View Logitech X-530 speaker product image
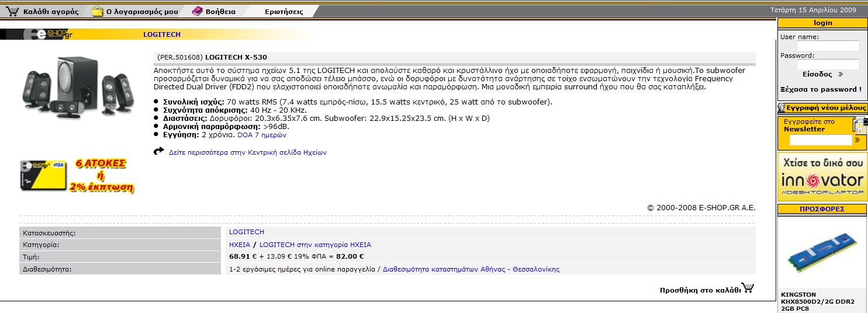 pos(78,88)
